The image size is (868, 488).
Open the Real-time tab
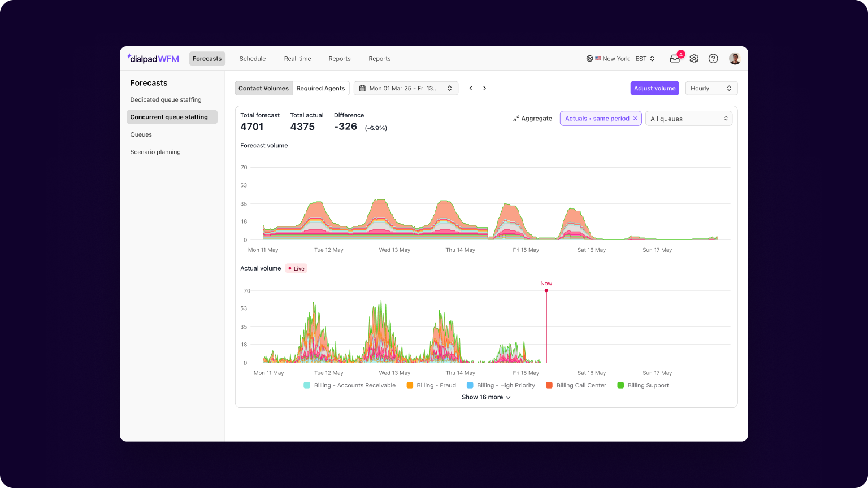coord(297,59)
